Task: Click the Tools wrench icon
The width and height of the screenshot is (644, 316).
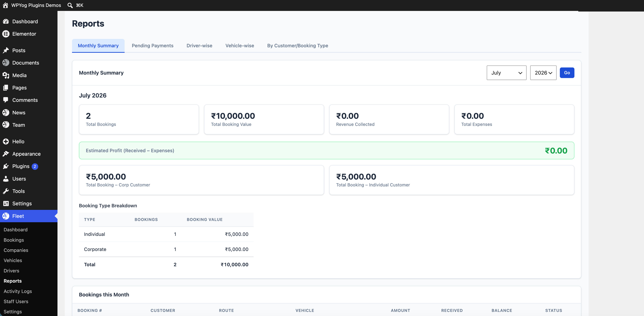Action: click(6, 191)
